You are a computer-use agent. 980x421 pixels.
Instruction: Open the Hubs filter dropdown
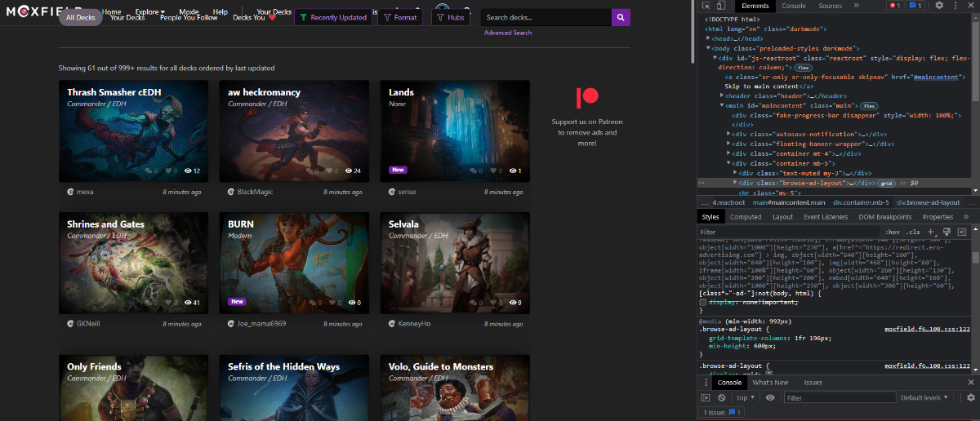(x=451, y=17)
